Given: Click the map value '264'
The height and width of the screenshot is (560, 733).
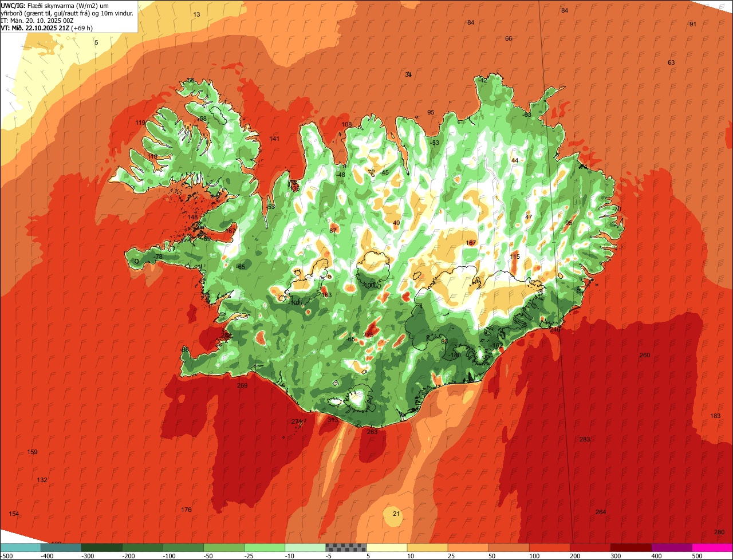Looking at the screenshot, I should (601, 512).
